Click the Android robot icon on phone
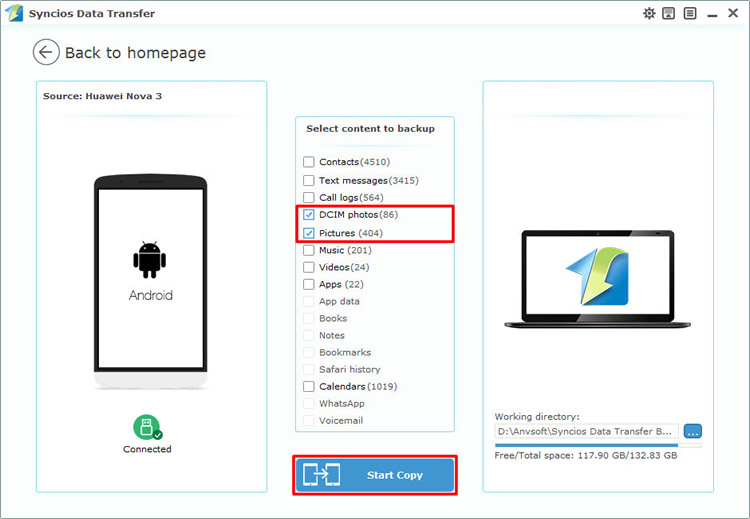 tap(150, 260)
